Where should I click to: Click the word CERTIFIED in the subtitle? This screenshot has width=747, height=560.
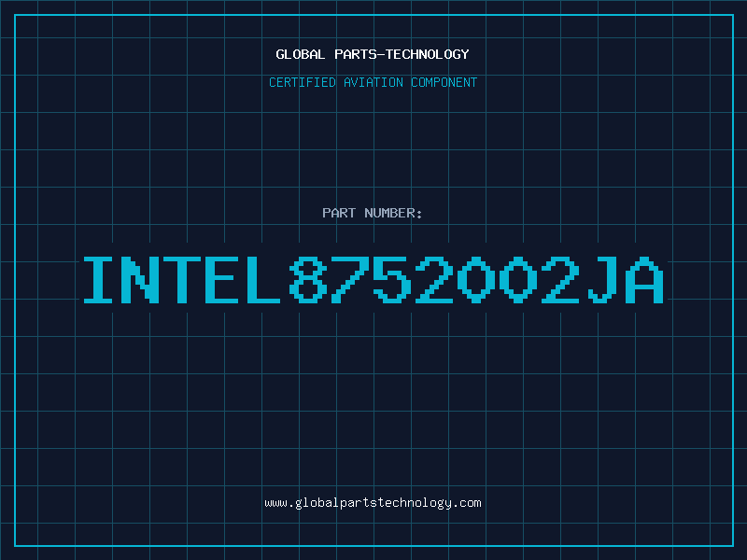click(x=303, y=82)
